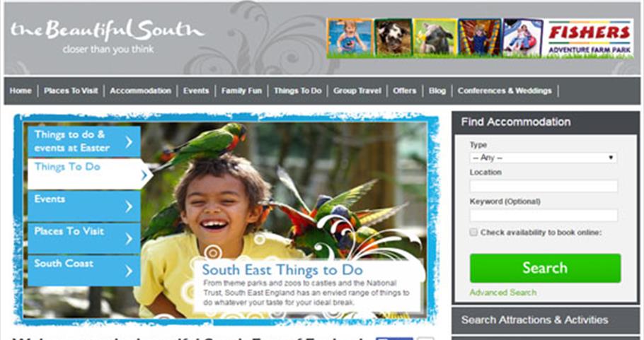This screenshot has width=644, height=340.
Task: Open the Advanced Search link
Action: click(x=502, y=293)
